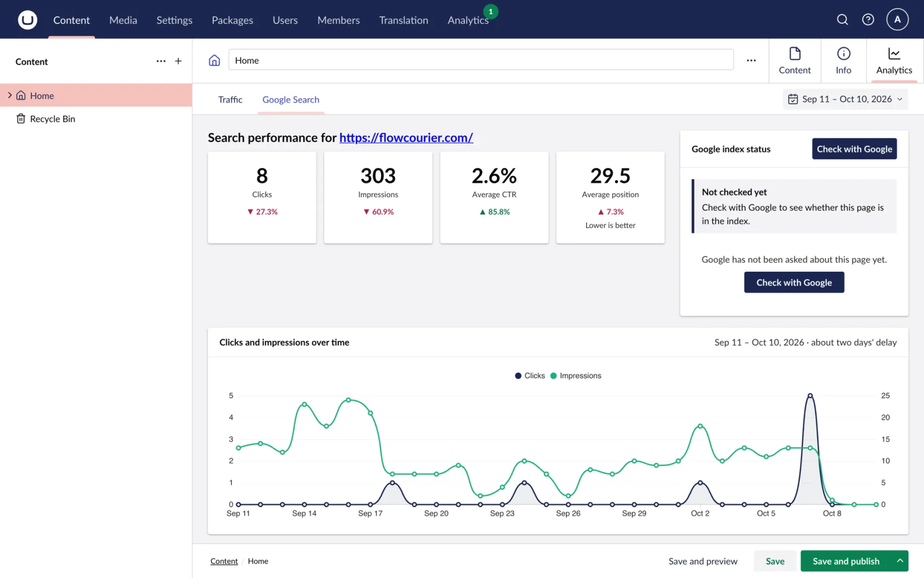The image size is (924, 578).
Task: Create new content with plus icon
Action: coord(178,61)
